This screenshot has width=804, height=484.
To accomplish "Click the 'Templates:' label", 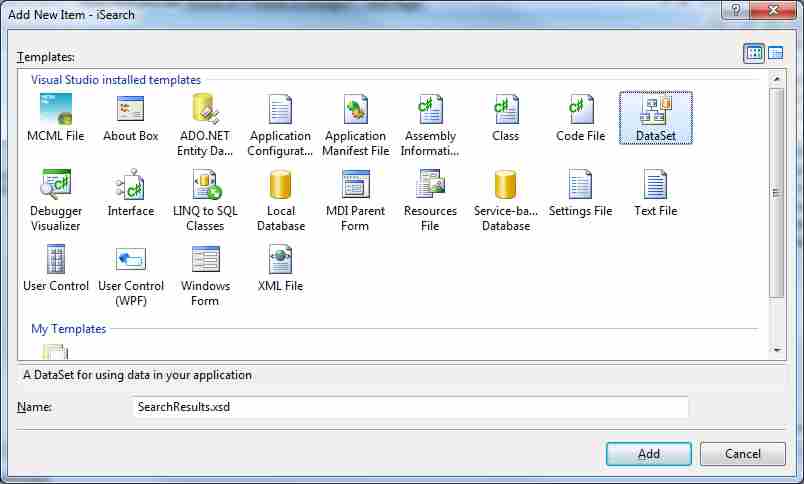I will pyautogui.click(x=46, y=57).
